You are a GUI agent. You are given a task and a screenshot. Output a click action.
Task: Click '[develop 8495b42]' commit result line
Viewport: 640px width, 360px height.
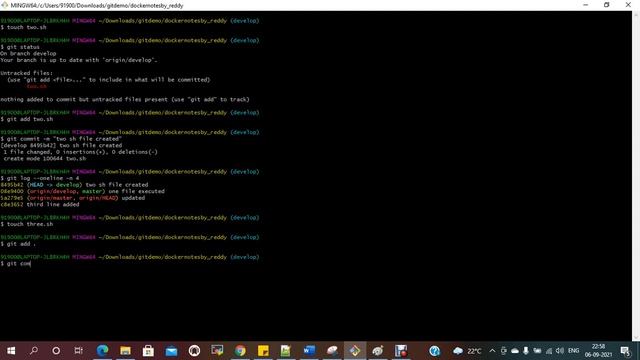click(x=61, y=145)
